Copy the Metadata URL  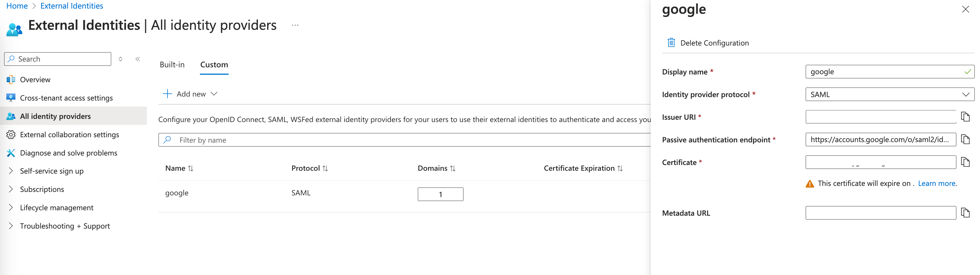point(965,213)
